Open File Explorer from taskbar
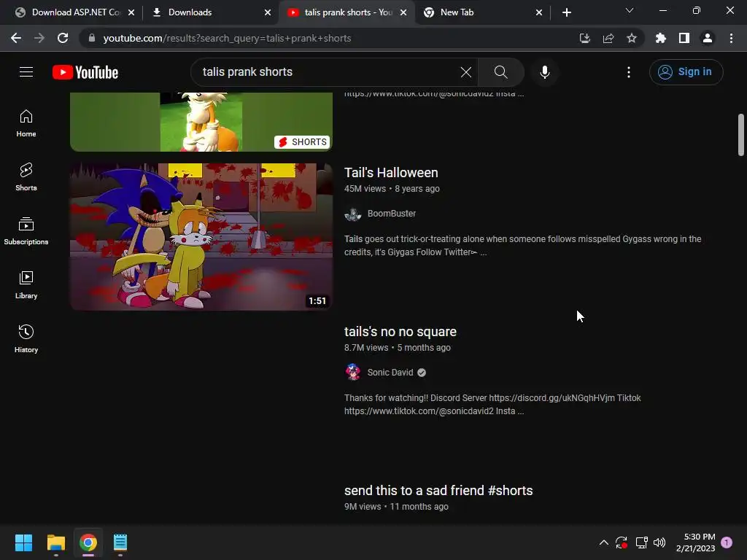747x560 pixels. point(55,542)
